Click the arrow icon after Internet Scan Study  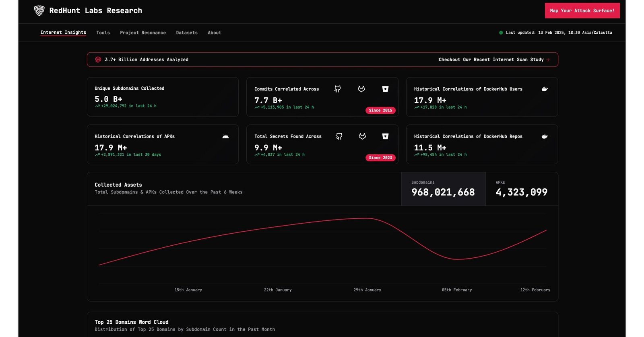[548, 60]
